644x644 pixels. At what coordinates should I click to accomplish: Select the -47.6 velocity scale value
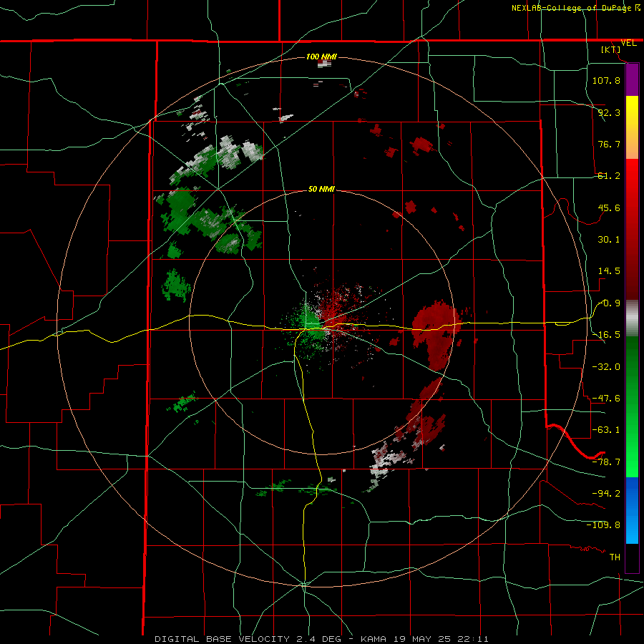[606, 399]
